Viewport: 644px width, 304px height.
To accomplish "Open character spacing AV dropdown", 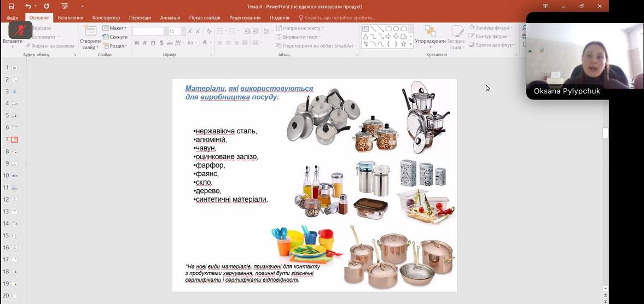I will (x=179, y=43).
